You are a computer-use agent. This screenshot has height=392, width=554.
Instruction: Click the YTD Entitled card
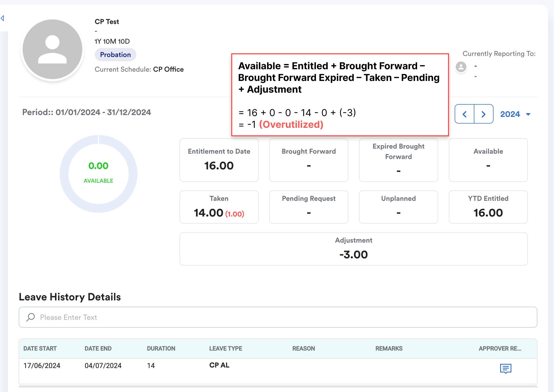pos(488,207)
